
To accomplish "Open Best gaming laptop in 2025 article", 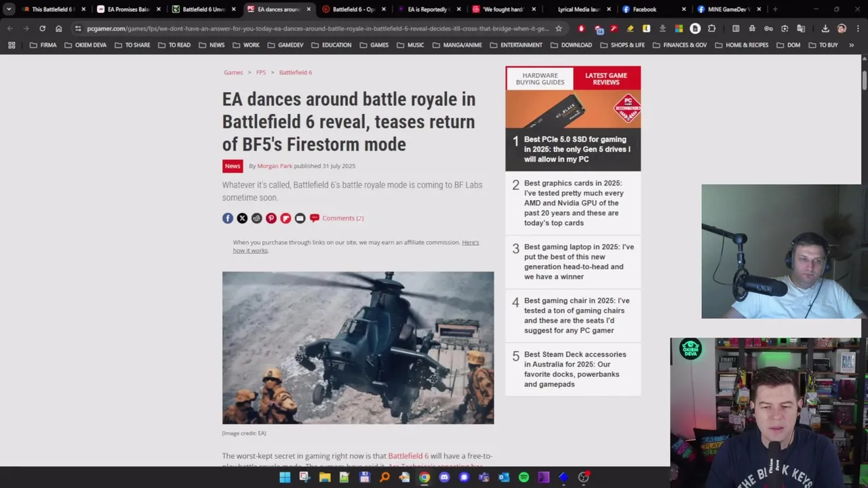I will 579,262.
